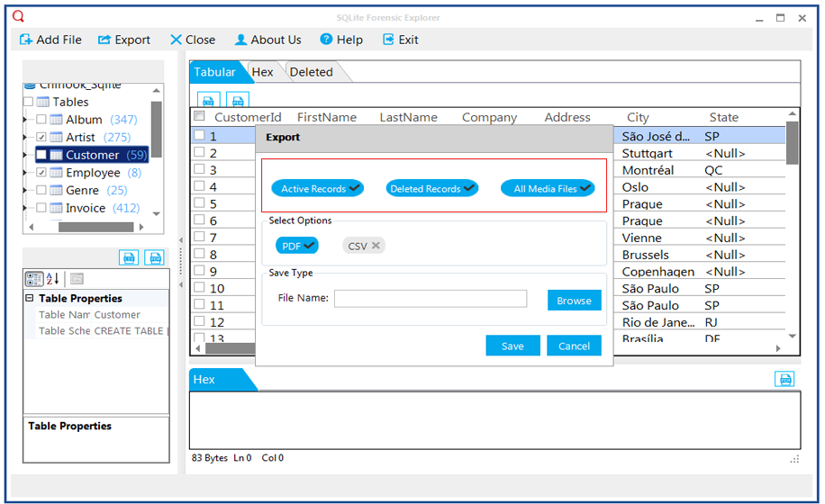Expand the Album tree node
This screenshot has height=504, width=825.
click(25, 120)
